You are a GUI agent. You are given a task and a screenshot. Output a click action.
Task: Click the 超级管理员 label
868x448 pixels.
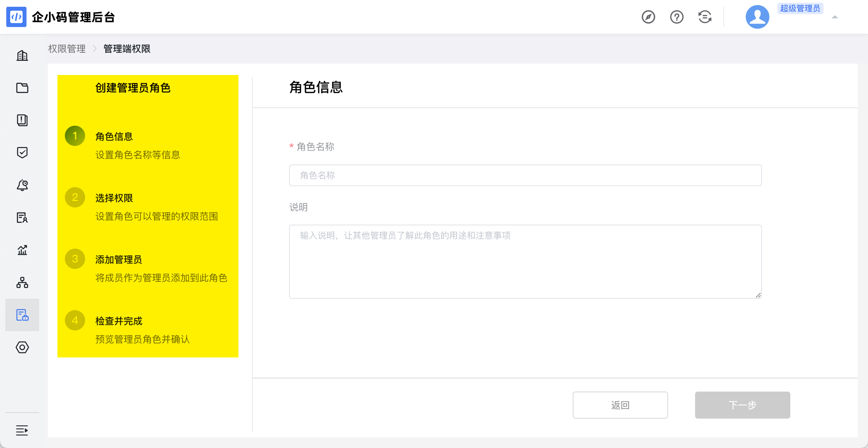(800, 8)
